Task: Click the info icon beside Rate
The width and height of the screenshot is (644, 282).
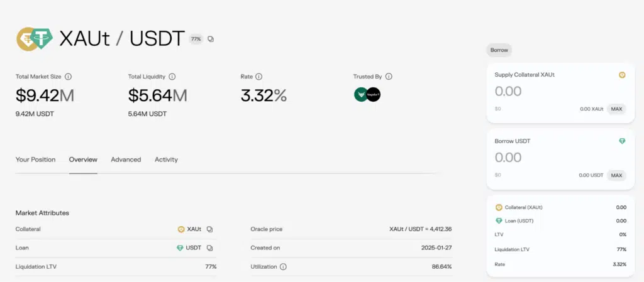Action: pyautogui.click(x=259, y=77)
